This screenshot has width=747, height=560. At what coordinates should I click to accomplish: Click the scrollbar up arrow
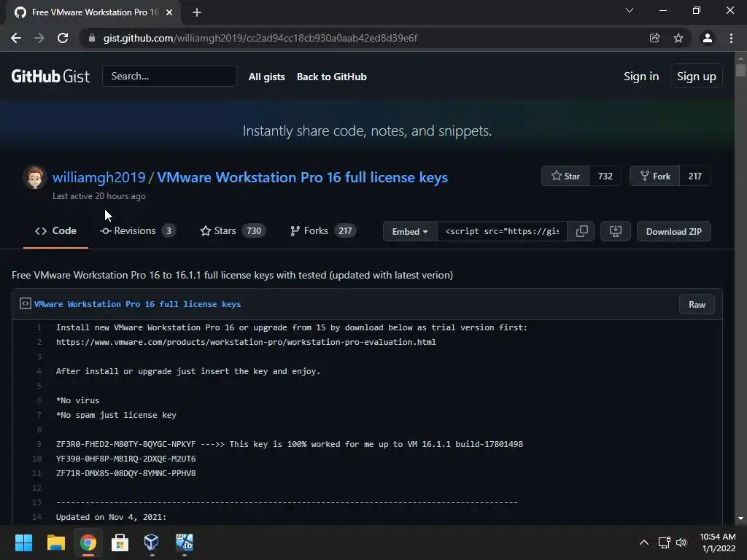click(740, 58)
